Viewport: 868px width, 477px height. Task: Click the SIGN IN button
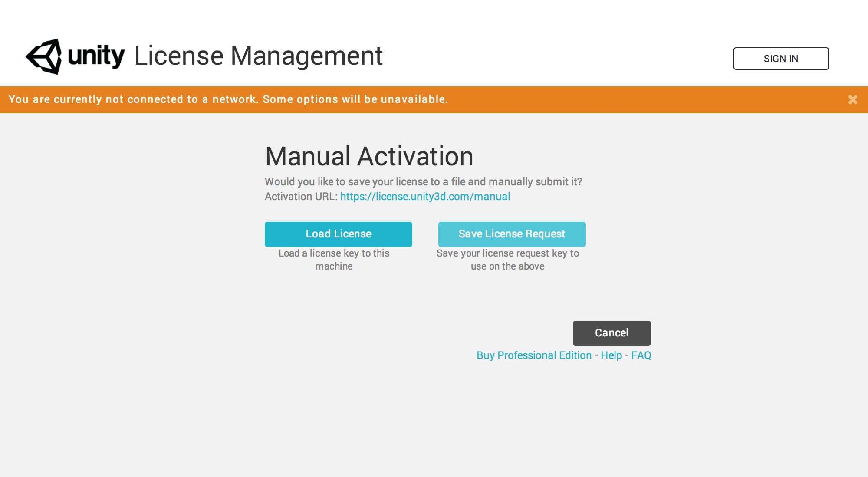coord(780,59)
